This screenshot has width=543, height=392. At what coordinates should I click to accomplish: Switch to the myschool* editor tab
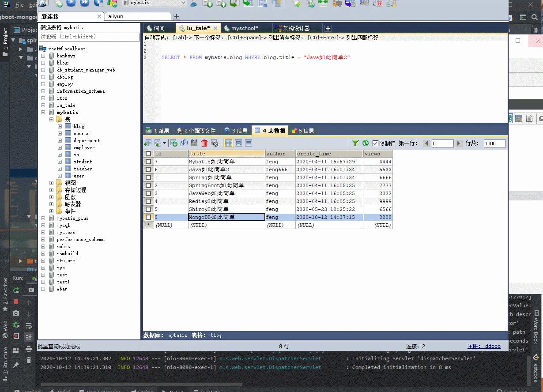[x=247, y=27]
